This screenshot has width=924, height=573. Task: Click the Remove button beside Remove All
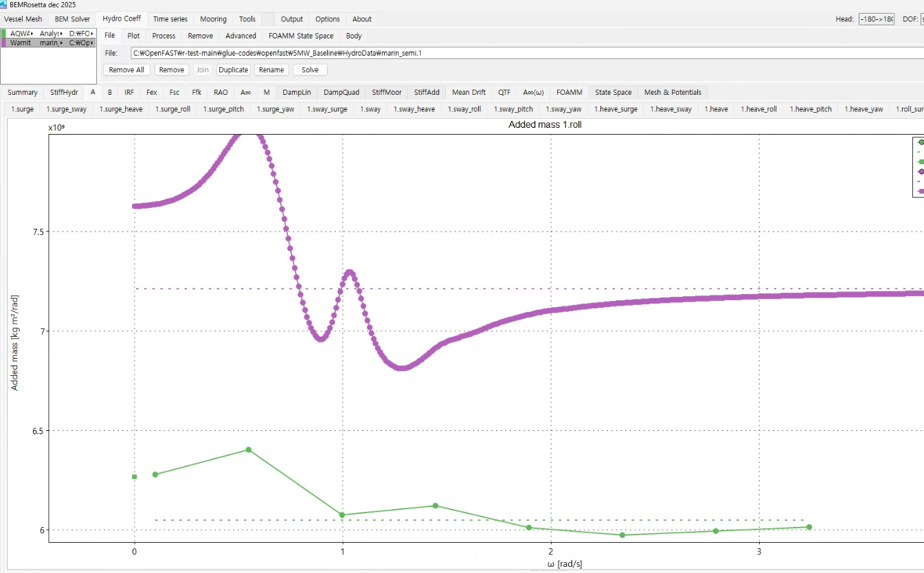click(x=172, y=69)
